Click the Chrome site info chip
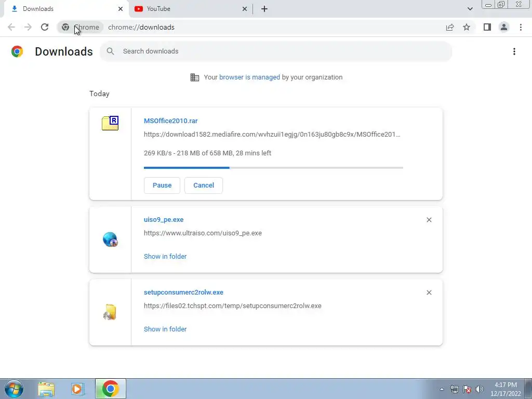532x399 pixels. [x=80, y=27]
